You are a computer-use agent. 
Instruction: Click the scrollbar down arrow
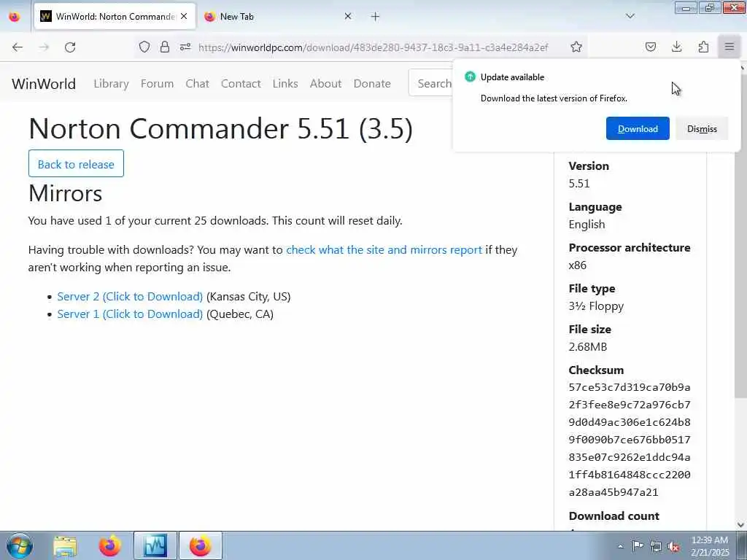point(741,525)
